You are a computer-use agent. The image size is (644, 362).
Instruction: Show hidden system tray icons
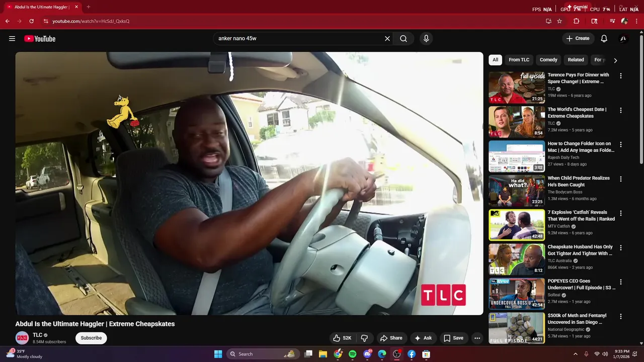pos(576,354)
